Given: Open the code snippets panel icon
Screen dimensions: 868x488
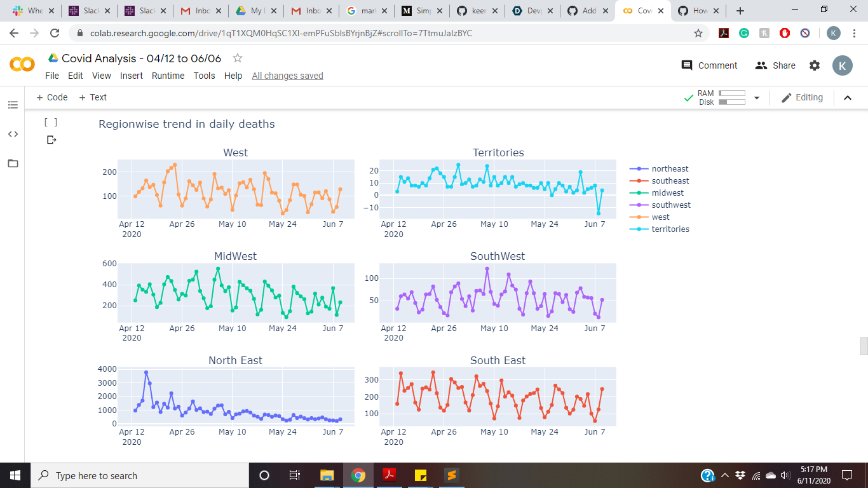Looking at the screenshot, I should point(13,134).
